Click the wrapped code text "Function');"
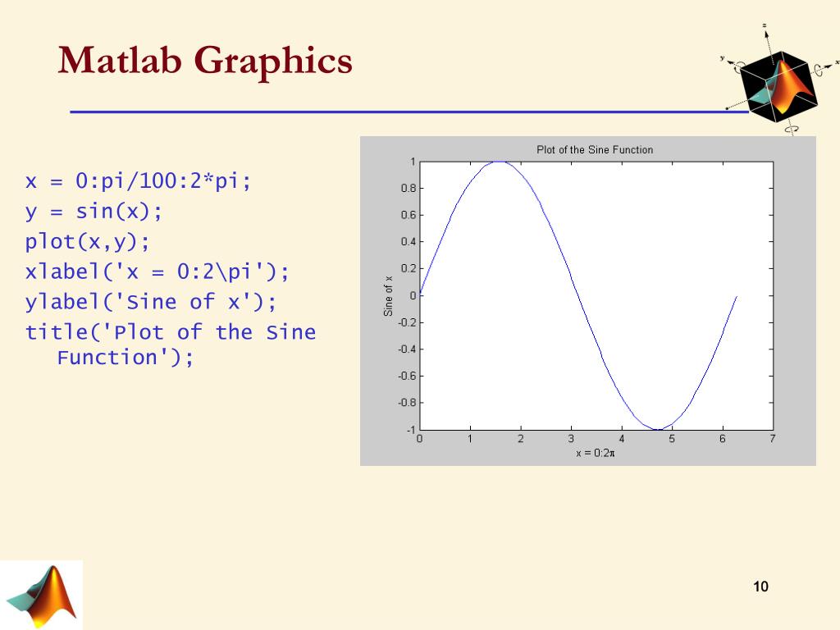Viewport: 840px width, 630px height. [126, 358]
